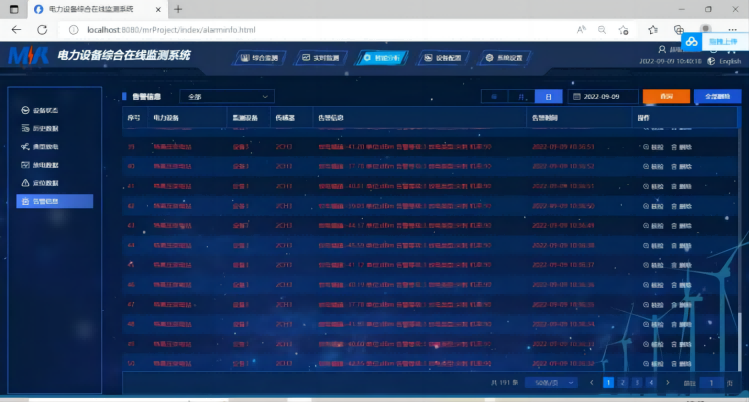Select the 月 (month) range toggle
749x402 pixels.
pos(520,97)
